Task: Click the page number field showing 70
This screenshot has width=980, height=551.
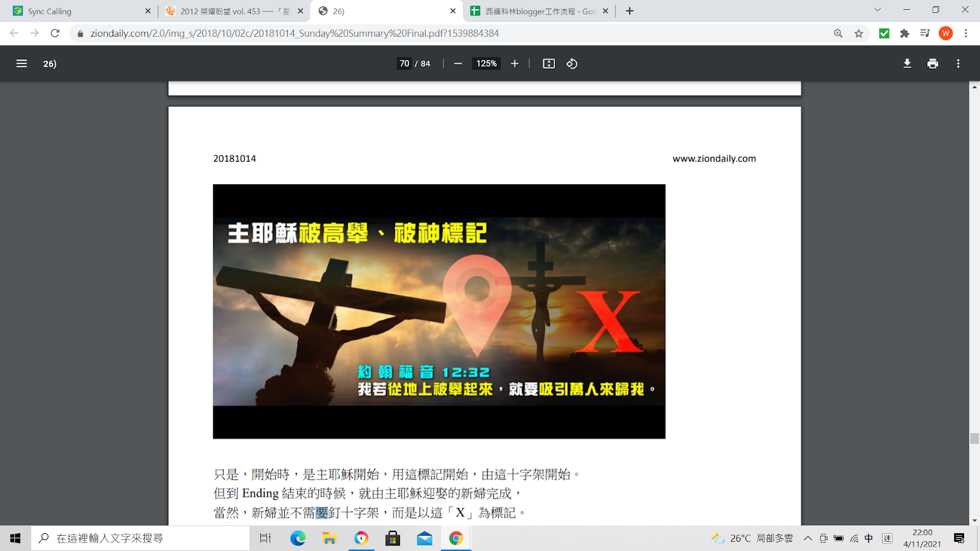Action: (404, 64)
